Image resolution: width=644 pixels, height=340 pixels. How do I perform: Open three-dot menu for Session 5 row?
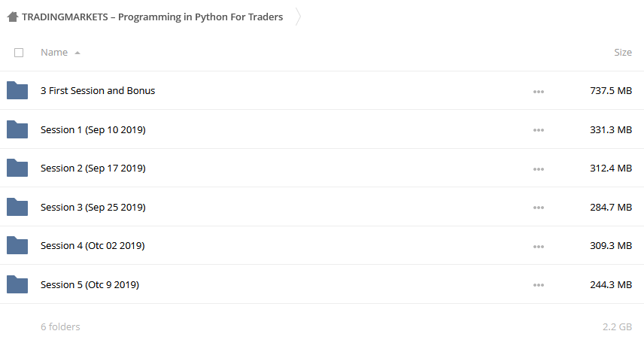tap(539, 285)
